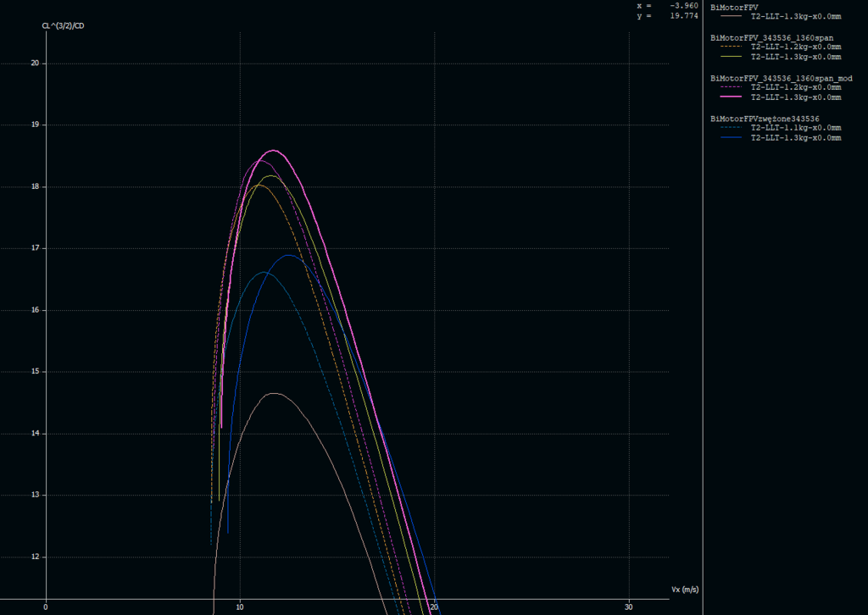
Task: Click the peak of the beige lowest curve
Action: [273, 393]
